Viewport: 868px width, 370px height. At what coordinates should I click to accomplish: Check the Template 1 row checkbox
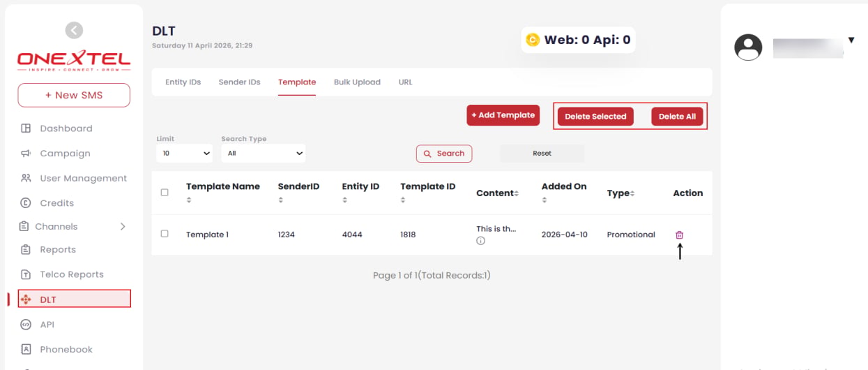pos(165,233)
